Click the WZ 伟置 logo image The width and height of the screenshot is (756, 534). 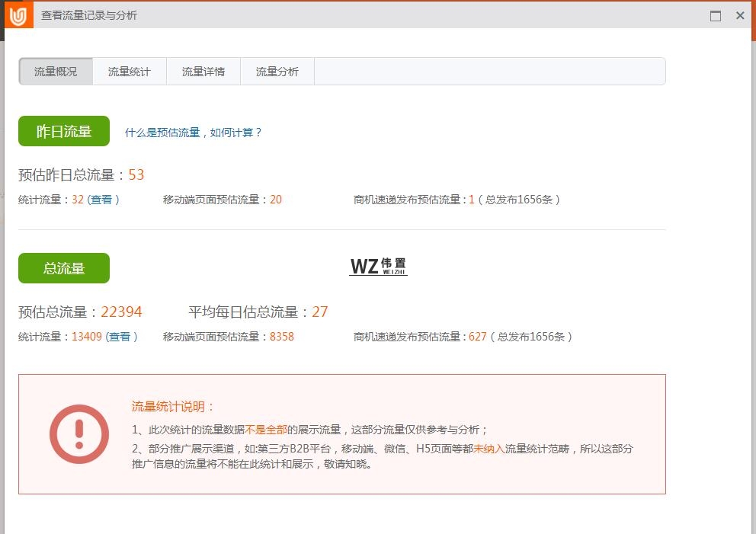378,266
